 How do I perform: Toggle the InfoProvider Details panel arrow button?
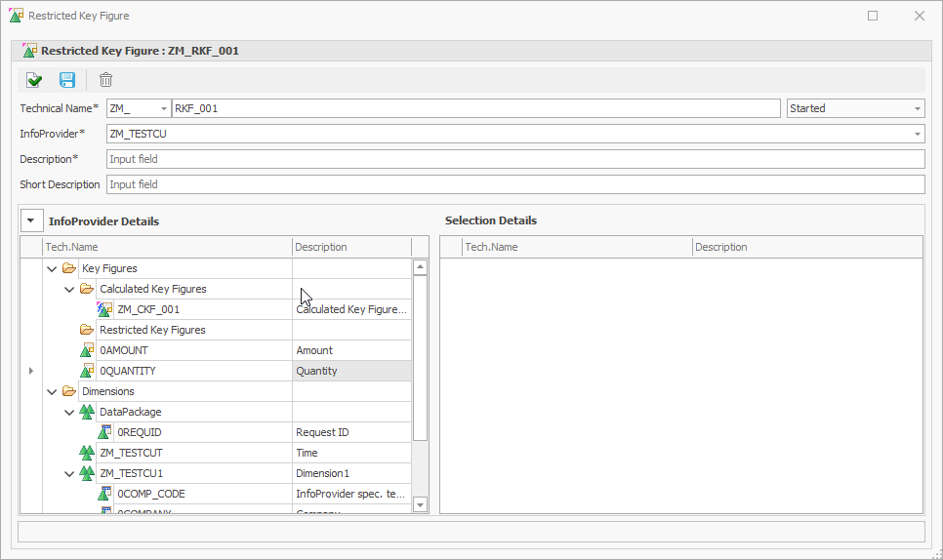pyautogui.click(x=32, y=220)
